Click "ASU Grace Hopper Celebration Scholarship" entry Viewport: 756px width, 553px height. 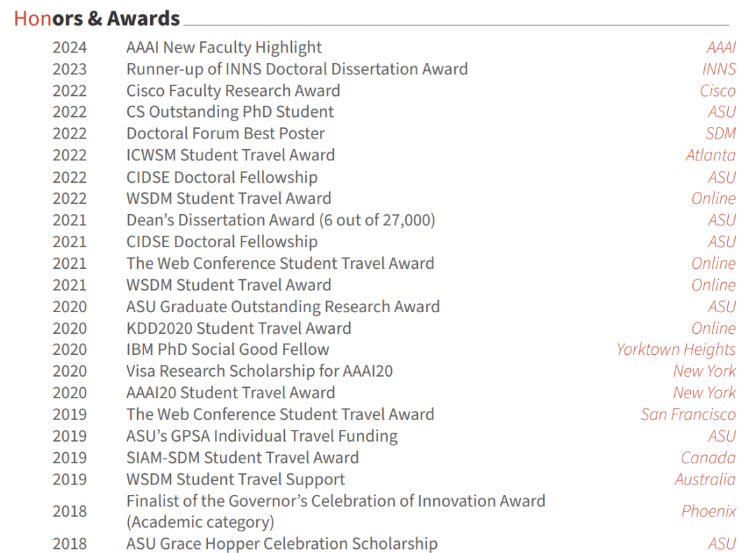(x=281, y=544)
